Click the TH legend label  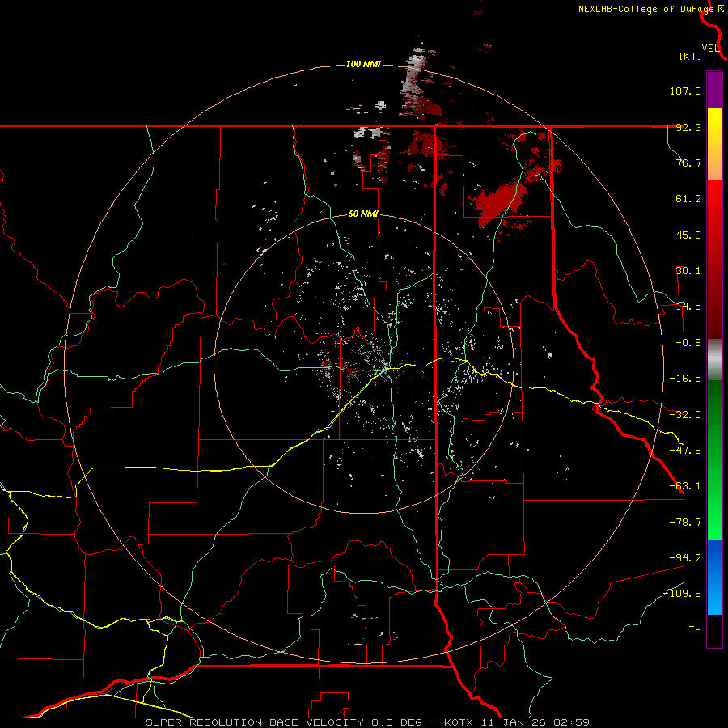(x=695, y=630)
